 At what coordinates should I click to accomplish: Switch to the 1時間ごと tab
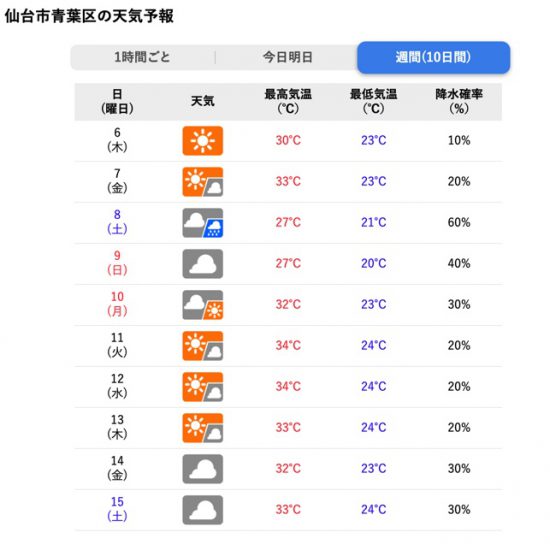point(142,57)
